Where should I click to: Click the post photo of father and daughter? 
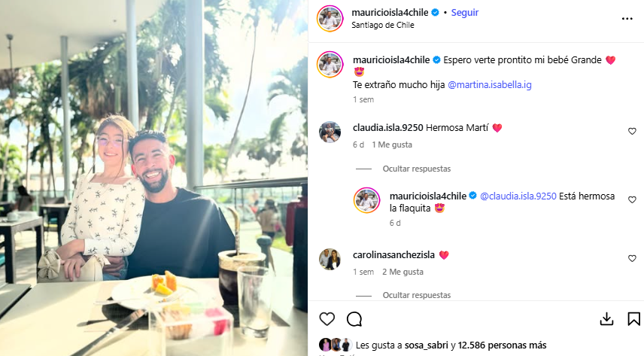point(153,178)
